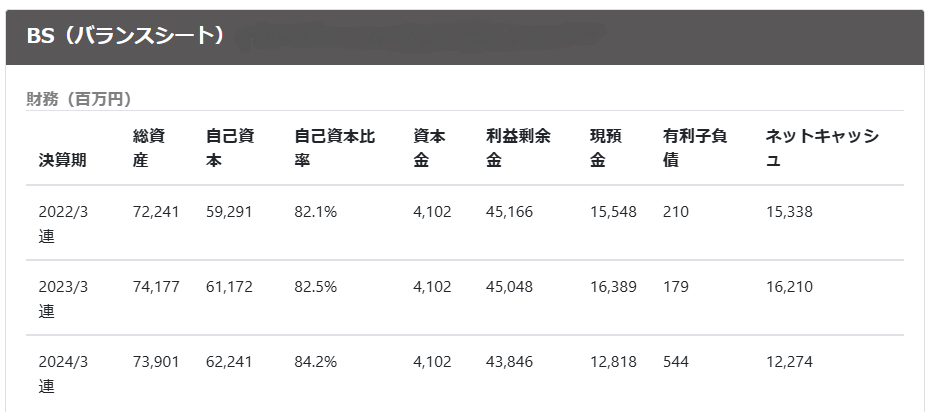The height and width of the screenshot is (412, 931).
Task: Click the ネットキャッシュ column header
Action: coord(822,148)
